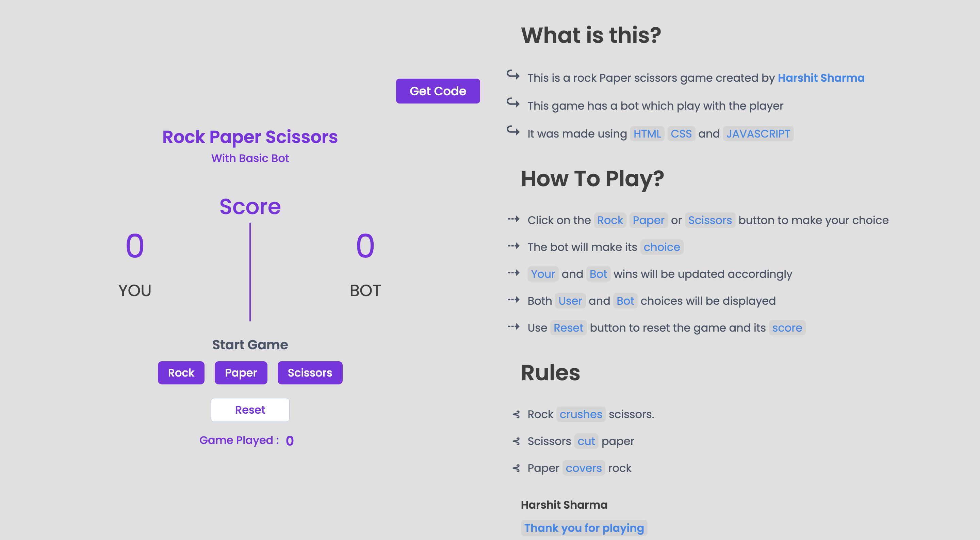
Task: Click the curved arrow bullet before "This game has a bot"
Action: [513, 103]
